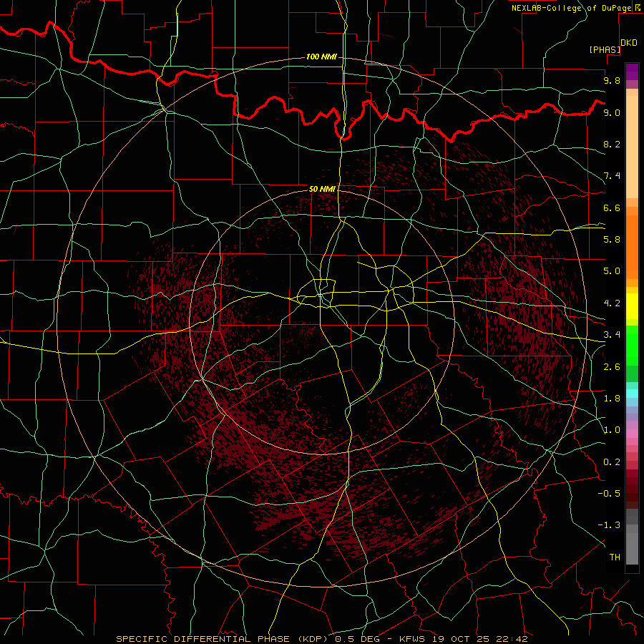644x644 pixels.
Task: Pick the bright yellow color bar segment
Action: pyautogui.click(x=632, y=306)
